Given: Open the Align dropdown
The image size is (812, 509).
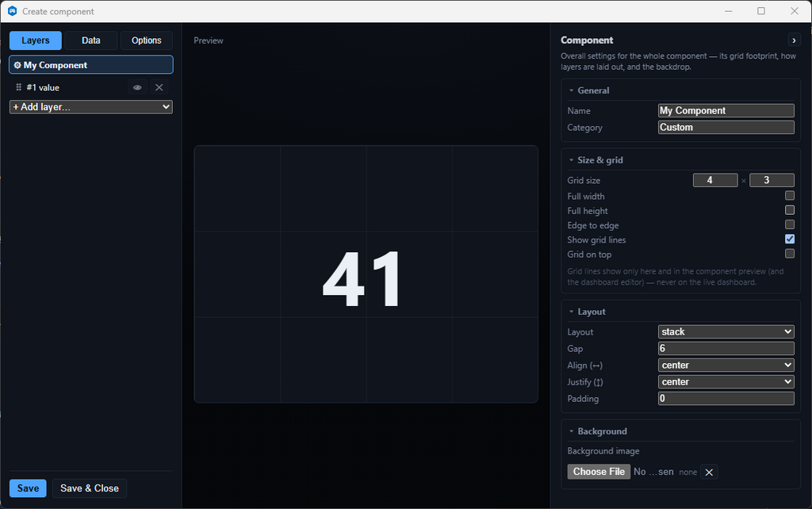Looking at the screenshot, I should (x=726, y=365).
